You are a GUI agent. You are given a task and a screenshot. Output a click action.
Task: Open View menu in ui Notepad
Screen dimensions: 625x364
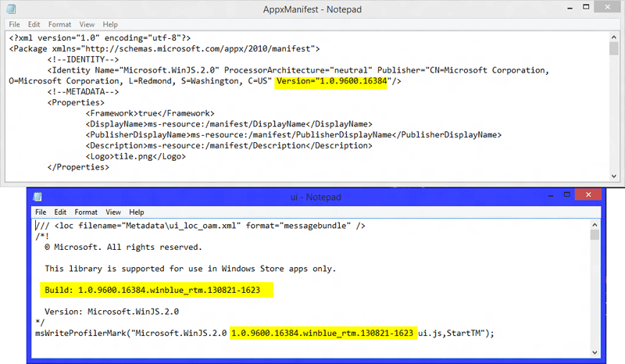pyautogui.click(x=113, y=212)
